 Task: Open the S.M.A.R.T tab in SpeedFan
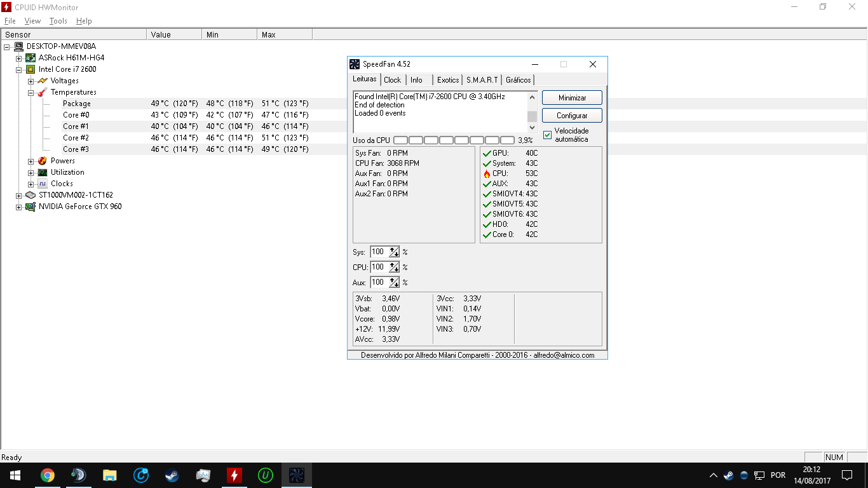482,80
